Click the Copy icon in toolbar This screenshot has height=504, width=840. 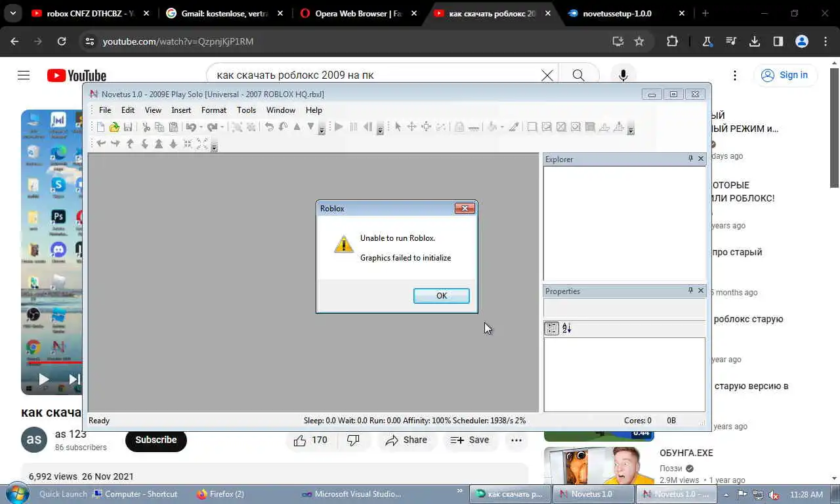click(x=159, y=127)
